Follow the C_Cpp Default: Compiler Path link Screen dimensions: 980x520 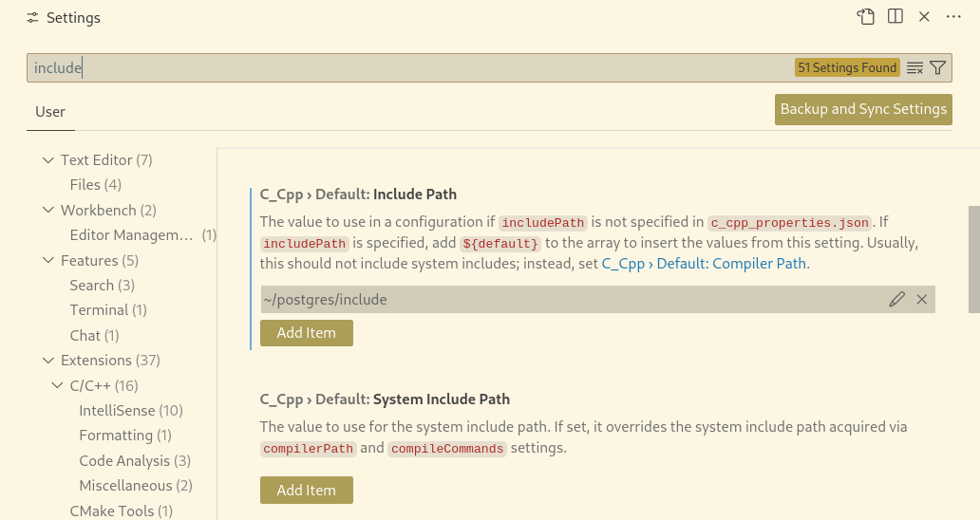(x=704, y=264)
